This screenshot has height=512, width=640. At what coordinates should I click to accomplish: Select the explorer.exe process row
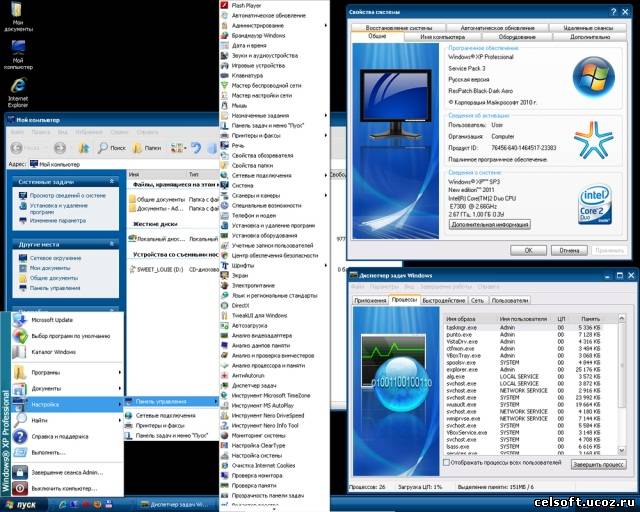[523, 370]
